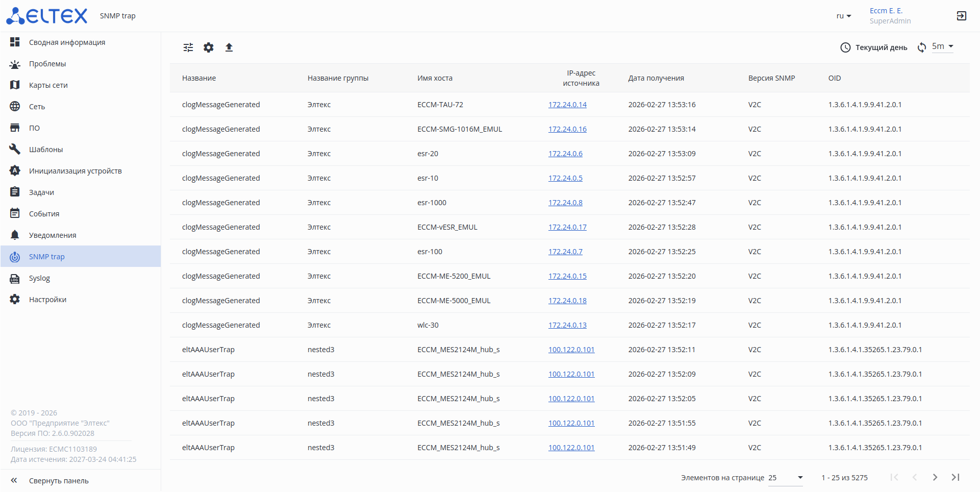
Task: Open the items per page dropdown
Action: pos(786,478)
